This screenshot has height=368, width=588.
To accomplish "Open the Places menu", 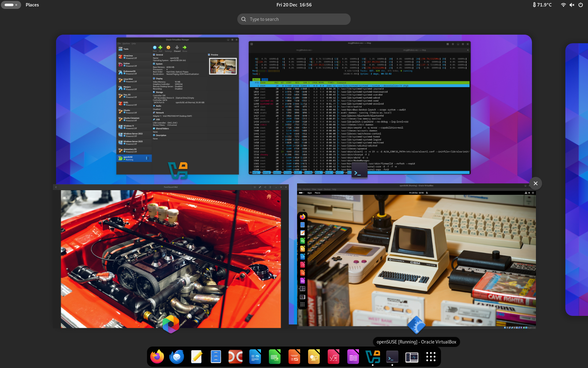I will 32,5.
